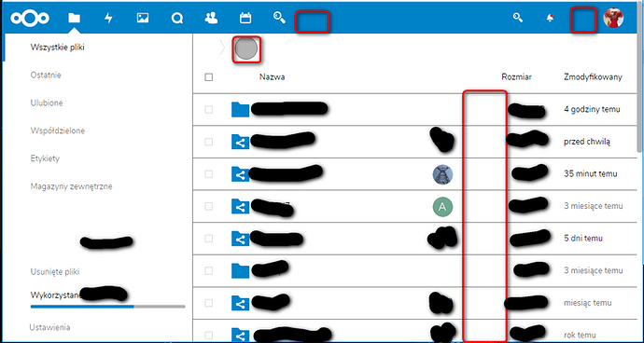This screenshot has width=644, height=343.
Task: Tick the checkbox for the 35 minut temu row
Action: tap(209, 174)
